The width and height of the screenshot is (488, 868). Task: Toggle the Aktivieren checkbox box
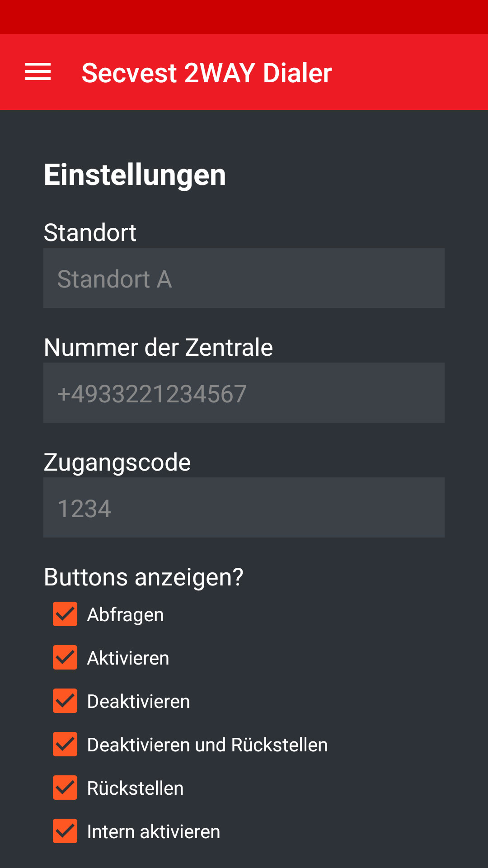(65, 658)
